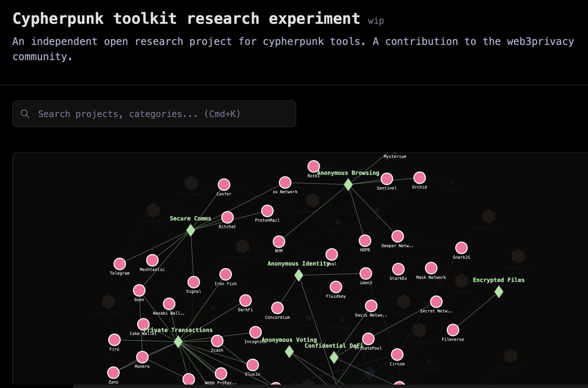Screen dimensions: 588x388
Task: Select the Monero node
Action: [x=142, y=357]
